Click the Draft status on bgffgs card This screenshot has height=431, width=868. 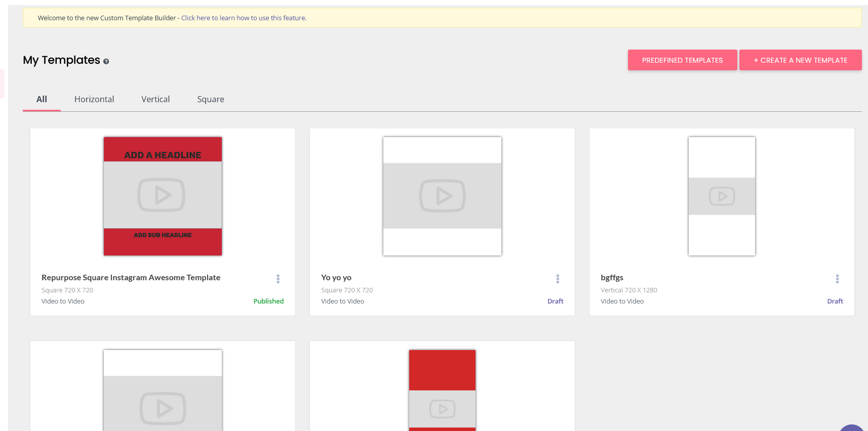tap(835, 301)
